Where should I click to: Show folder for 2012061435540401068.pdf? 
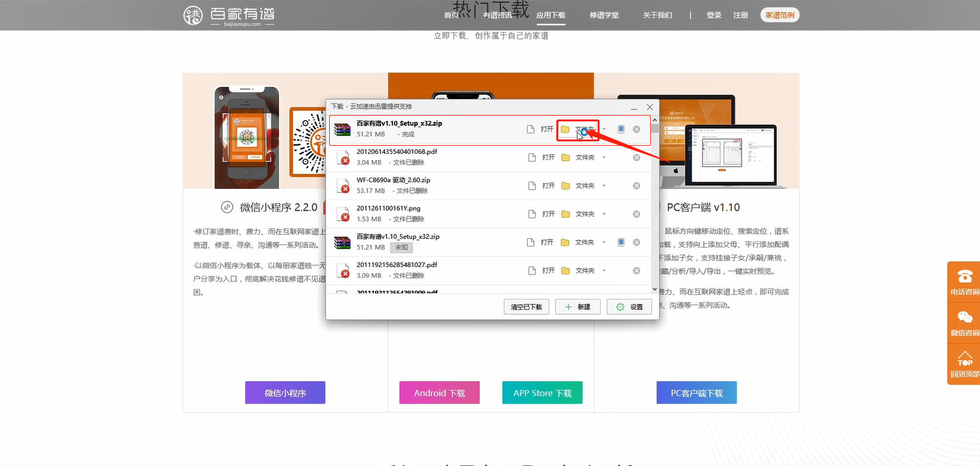[x=578, y=158]
